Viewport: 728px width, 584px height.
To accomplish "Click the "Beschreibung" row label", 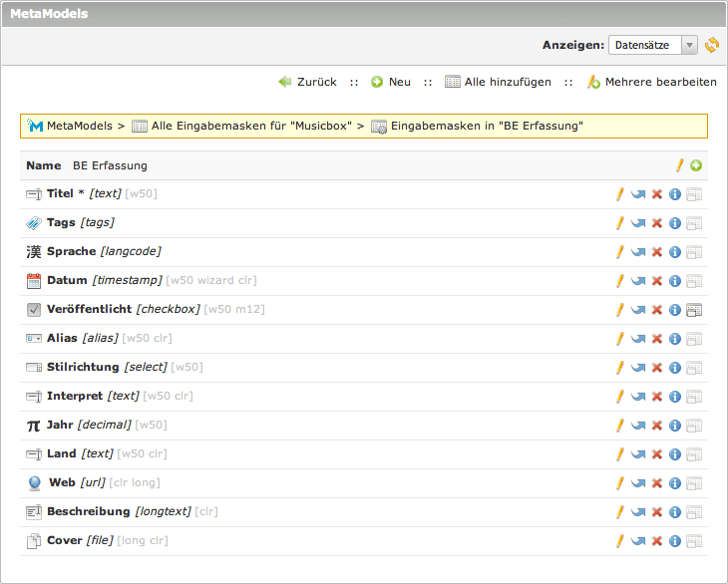I will (x=88, y=511).
